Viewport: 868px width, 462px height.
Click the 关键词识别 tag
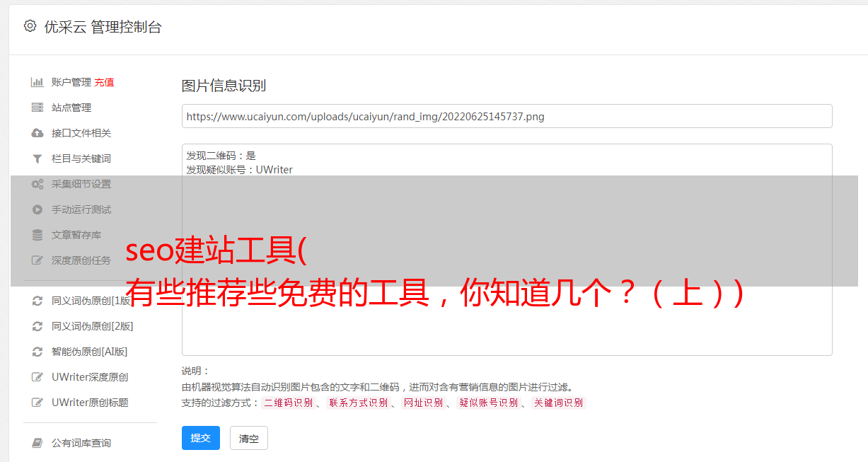pos(559,403)
